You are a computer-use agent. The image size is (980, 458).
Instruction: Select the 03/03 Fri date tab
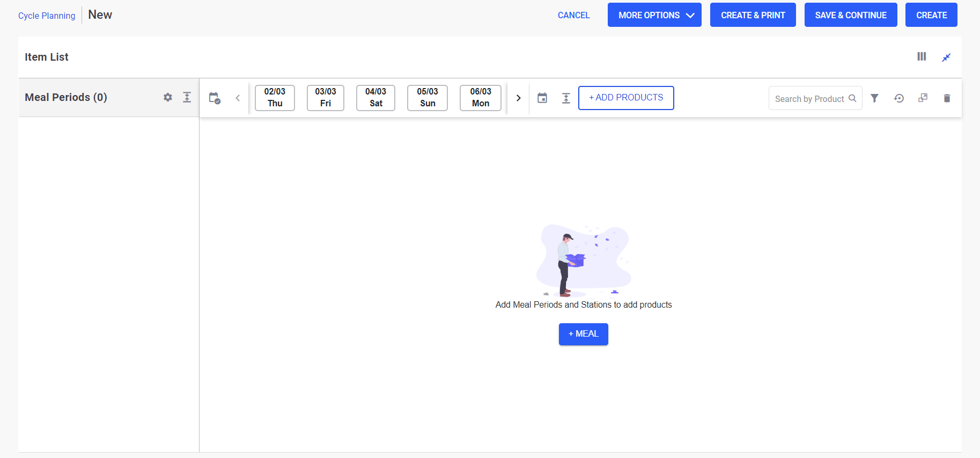pyautogui.click(x=326, y=98)
